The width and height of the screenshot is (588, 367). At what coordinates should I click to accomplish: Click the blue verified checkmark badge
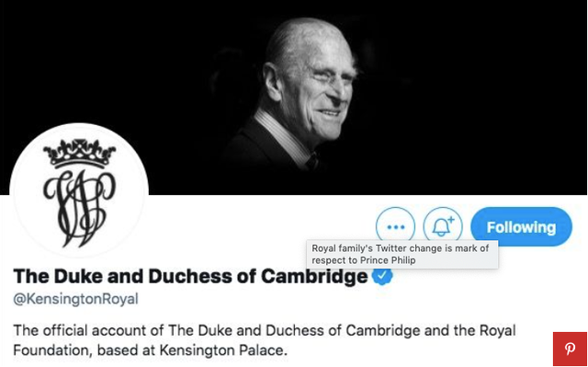click(382, 277)
